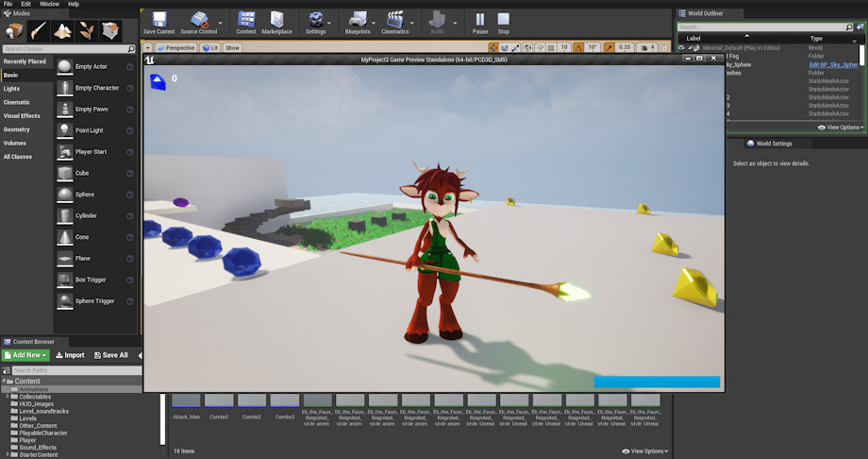Viewport: 868px width, 459px height.
Task: Select the Sound_Effects folder
Action: point(38,448)
